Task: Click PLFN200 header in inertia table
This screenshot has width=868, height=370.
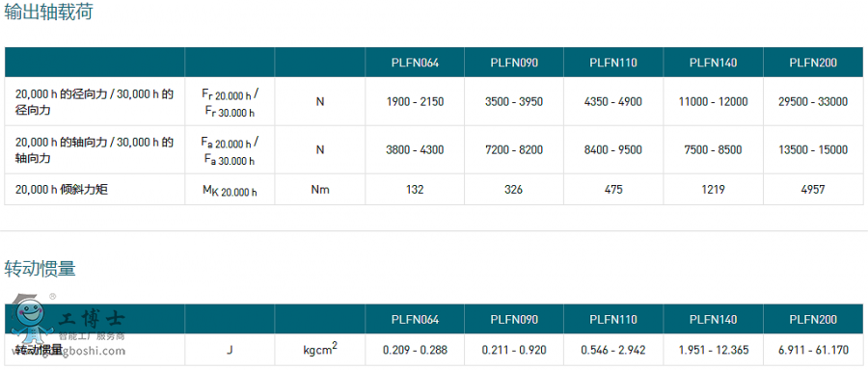Action: click(x=813, y=320)
